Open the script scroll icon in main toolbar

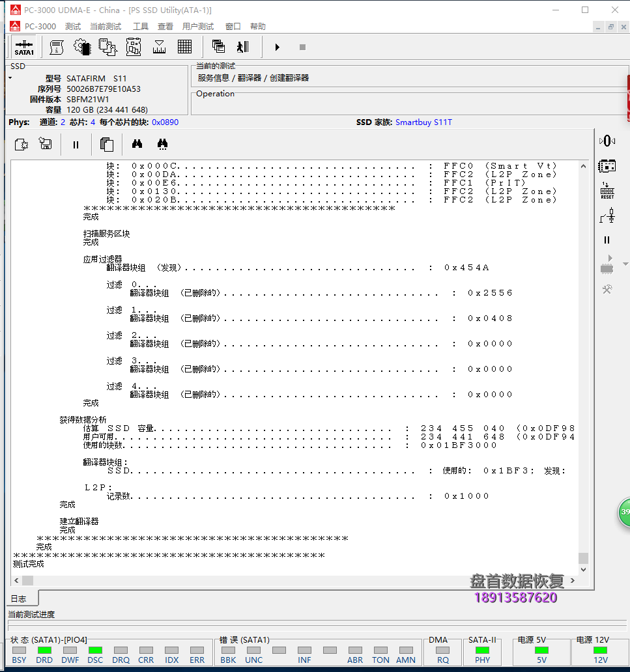56,47
